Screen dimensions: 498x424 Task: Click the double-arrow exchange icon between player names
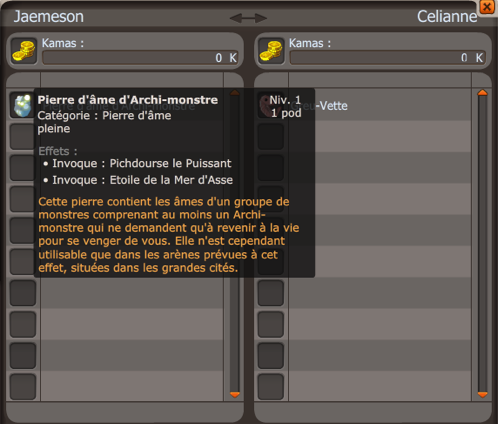[248, 18]
